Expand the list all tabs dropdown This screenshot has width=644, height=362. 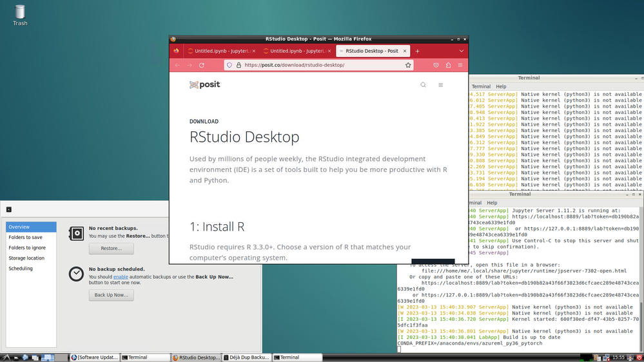[461, 51]
